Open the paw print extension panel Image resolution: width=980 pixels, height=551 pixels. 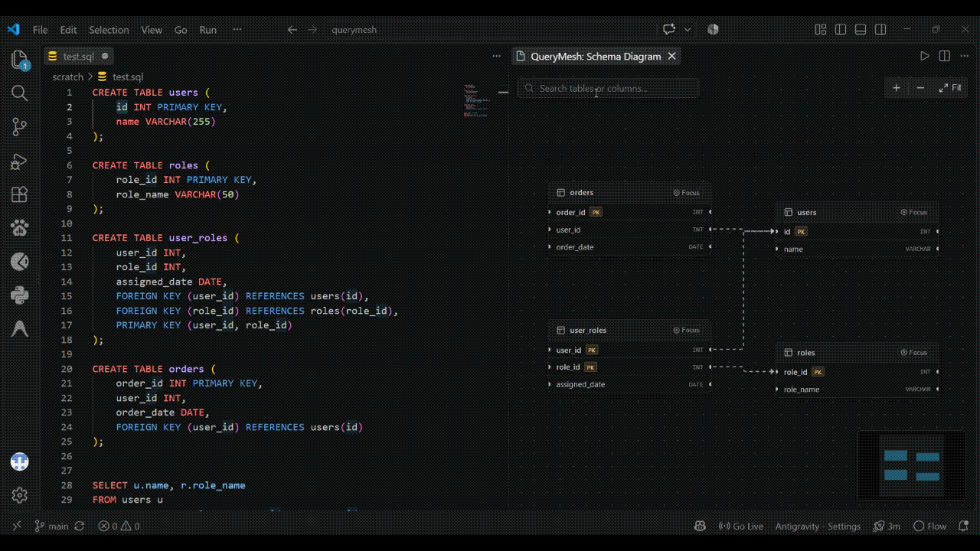click(20, 228)
